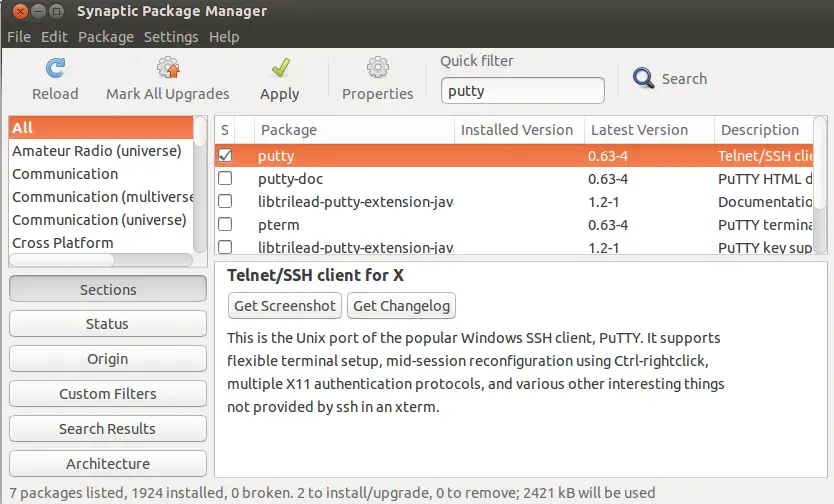The width and height of the screenshot is (834, 504).
Task: Mark the documentation libtrilead-putty-extension-java checkbox
Action: point(225,201)
